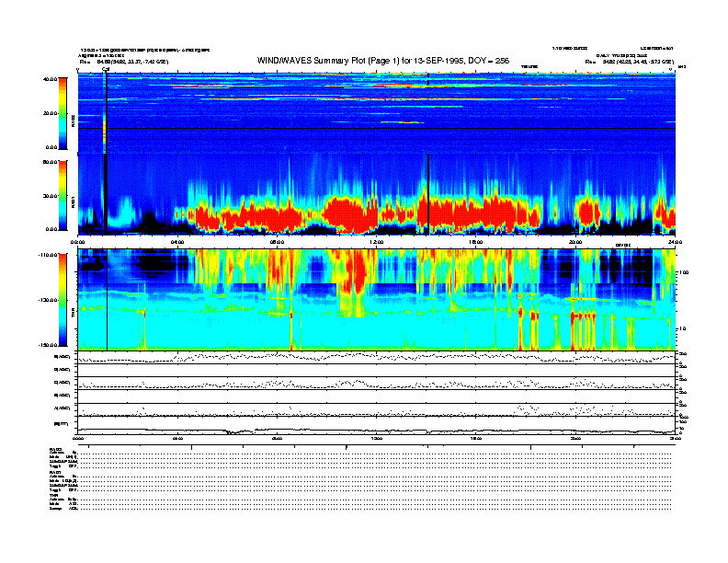This screenshot has height=563, width=728.
Task: Click the 20:00 tick label under RAD1 panel
Action: (575, 242)
